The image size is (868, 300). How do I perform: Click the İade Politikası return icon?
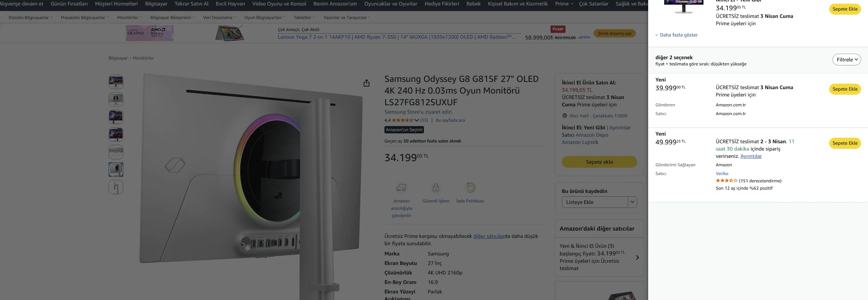[x=470, y=188]
